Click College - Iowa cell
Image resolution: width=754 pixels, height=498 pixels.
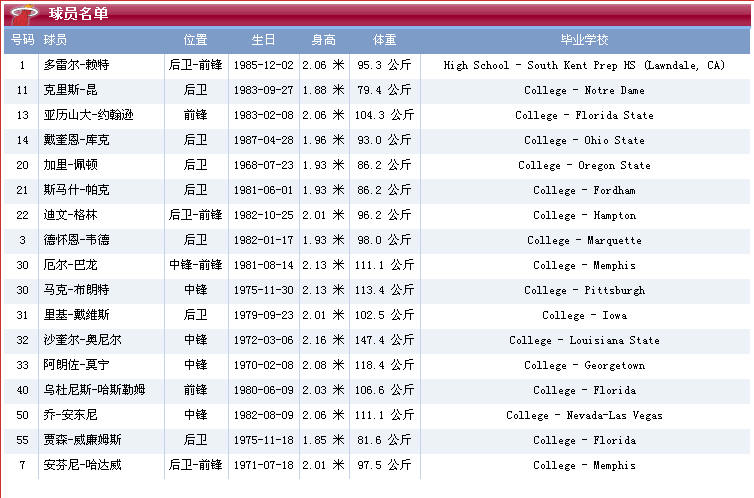tap(584, 315)
